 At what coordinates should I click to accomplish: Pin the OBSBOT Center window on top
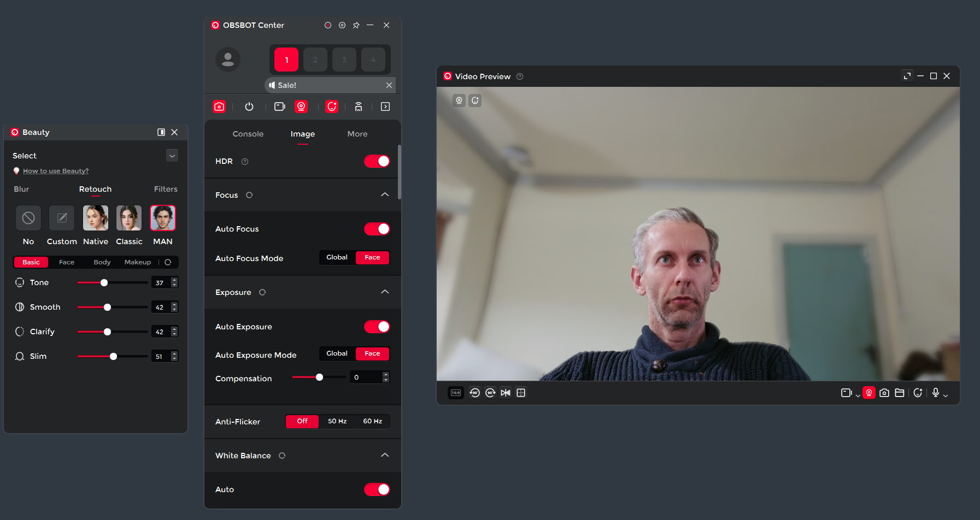tap(356, 25)
